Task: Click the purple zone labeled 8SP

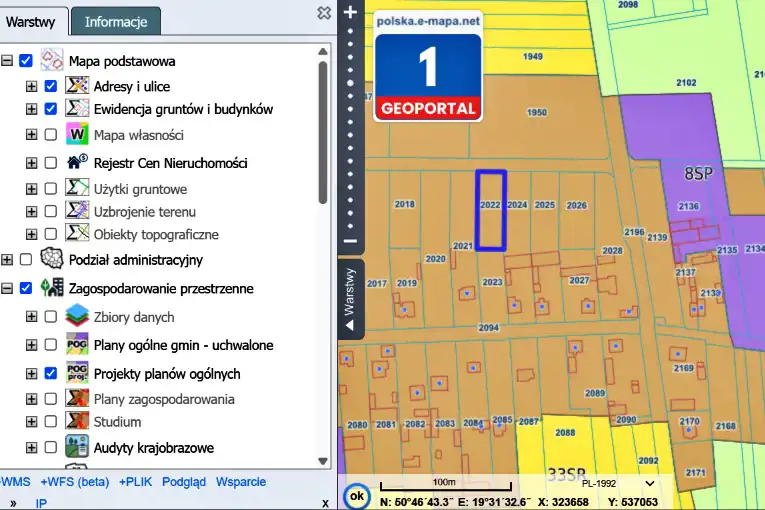Action: coord(698,174)
